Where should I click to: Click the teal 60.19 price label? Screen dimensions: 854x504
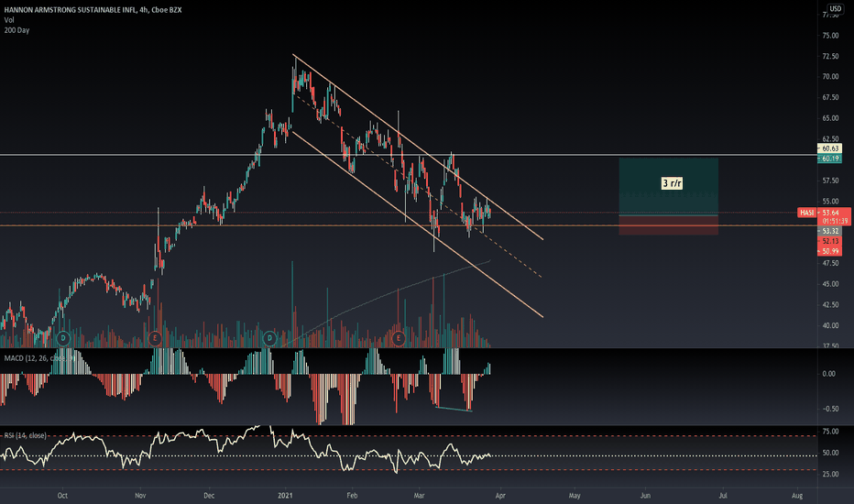(830, 158)
